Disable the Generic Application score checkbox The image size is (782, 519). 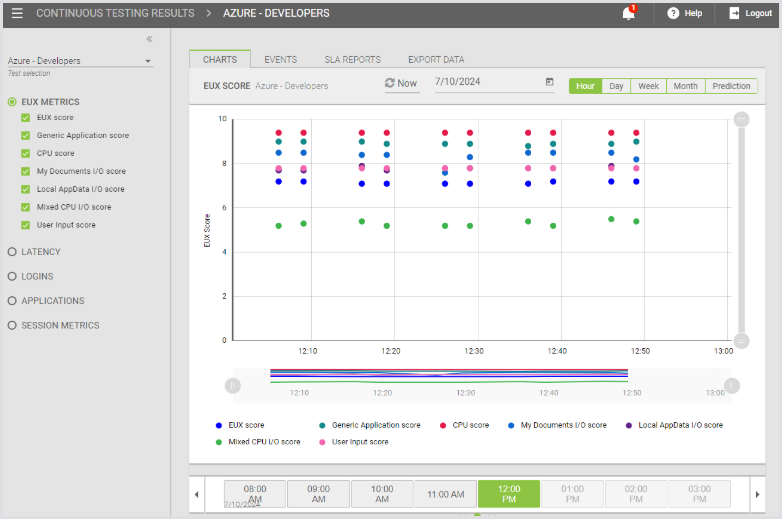pos(26,135)
